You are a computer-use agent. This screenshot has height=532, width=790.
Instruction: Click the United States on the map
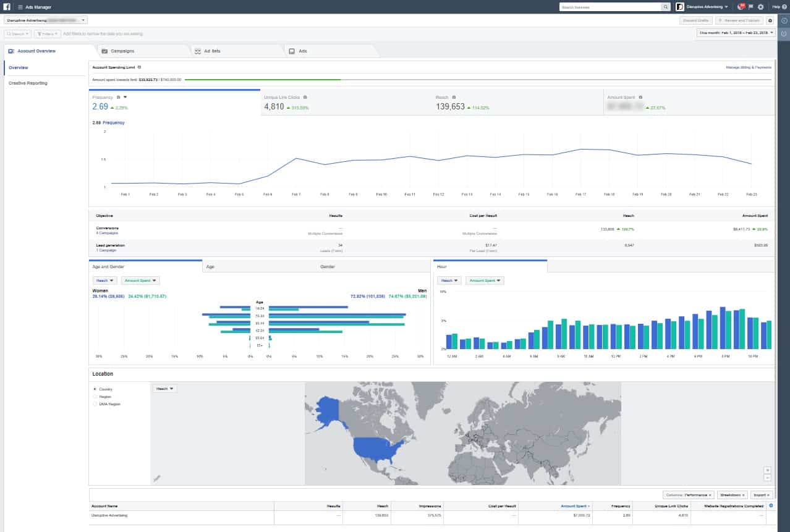point(377,450)
